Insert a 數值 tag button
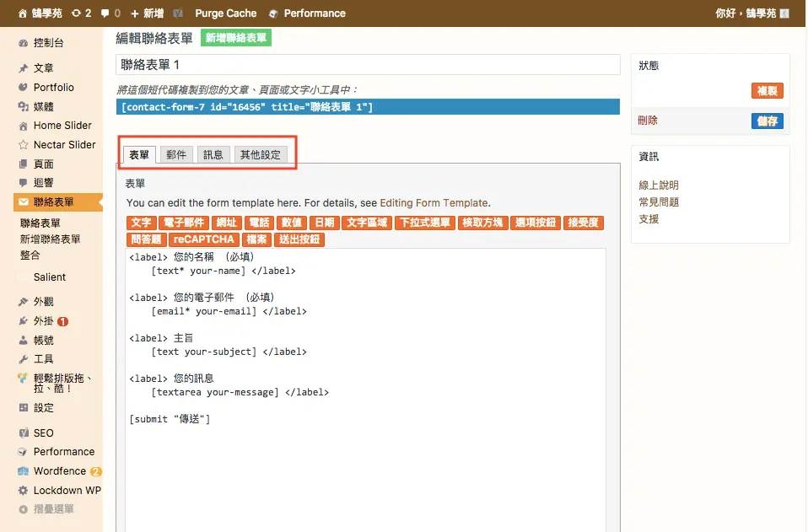This screenshot has width=808, height=532. [x=292, y=223]
